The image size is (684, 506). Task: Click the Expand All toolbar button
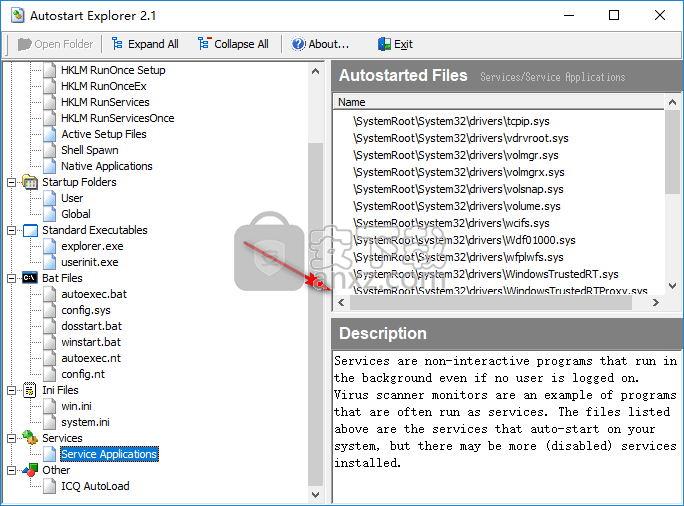click(145, 44)
